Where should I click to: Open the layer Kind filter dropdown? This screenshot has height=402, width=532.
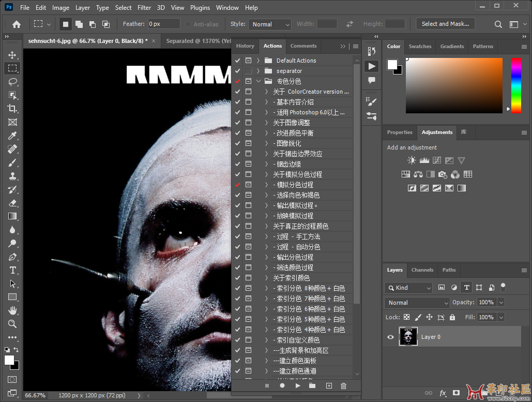point(409,288)
